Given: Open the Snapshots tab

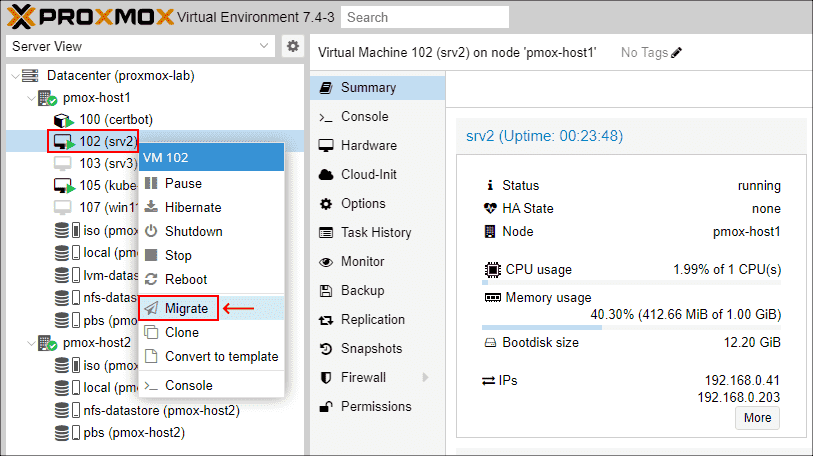Looking at the screenshot, I should pos(370,349).
